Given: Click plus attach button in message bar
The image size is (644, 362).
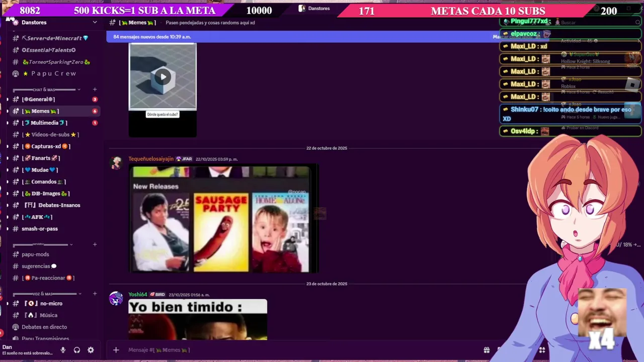Looking at the screenshot, I should (x=116, y=350).
